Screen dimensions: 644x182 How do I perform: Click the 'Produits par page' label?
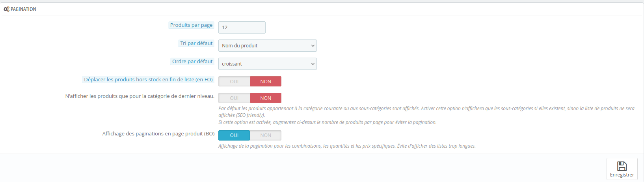click(x=191, y=25)
